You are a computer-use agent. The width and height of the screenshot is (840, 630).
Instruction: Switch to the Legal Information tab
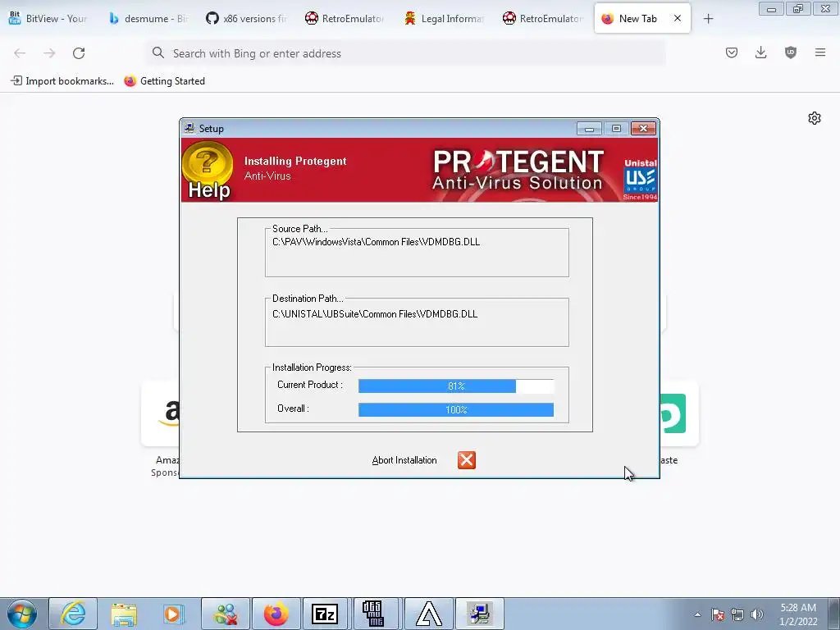click(444, 18)
